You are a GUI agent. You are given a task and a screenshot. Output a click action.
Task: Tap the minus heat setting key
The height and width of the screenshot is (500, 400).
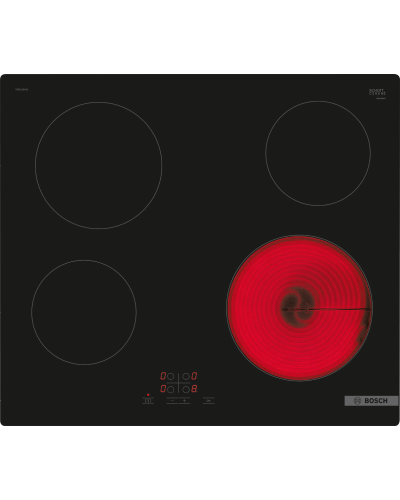click(x=172, y=401)
